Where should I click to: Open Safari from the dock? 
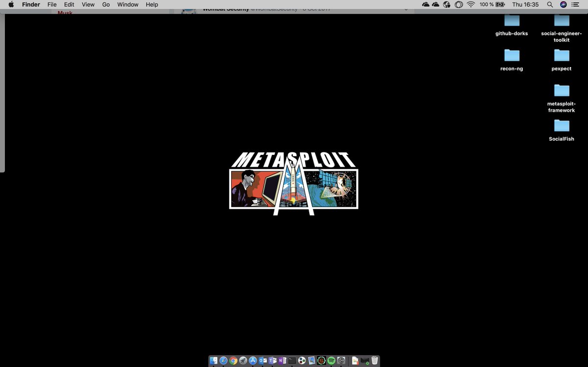coord(223,361)
